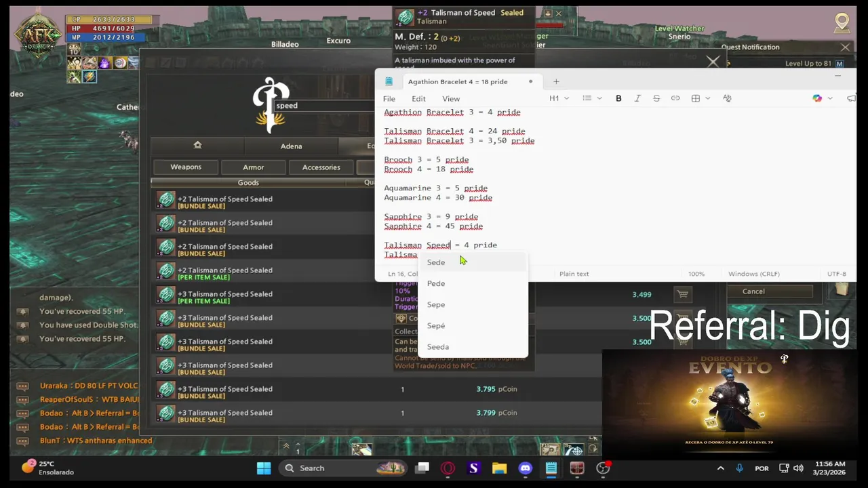Apply strikethrough in Notepad toolbar
Viewport: 868px width, 488px height.
656,98
